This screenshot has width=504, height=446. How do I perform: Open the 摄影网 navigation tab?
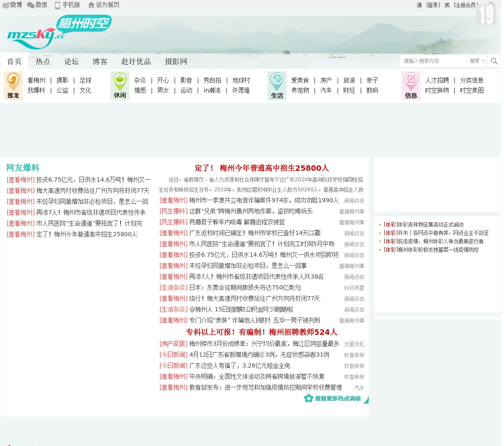coord(176,62)
